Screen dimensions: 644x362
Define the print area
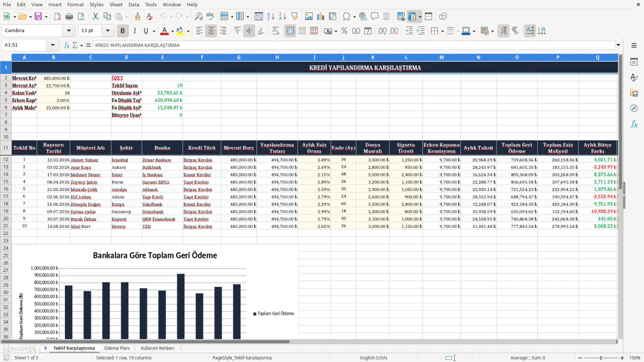401,17
